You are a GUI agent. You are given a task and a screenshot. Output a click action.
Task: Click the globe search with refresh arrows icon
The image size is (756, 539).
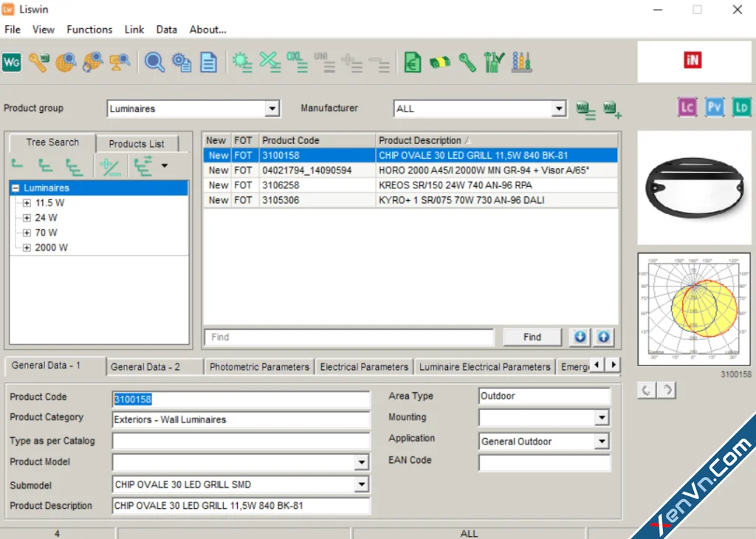[92, 62]
